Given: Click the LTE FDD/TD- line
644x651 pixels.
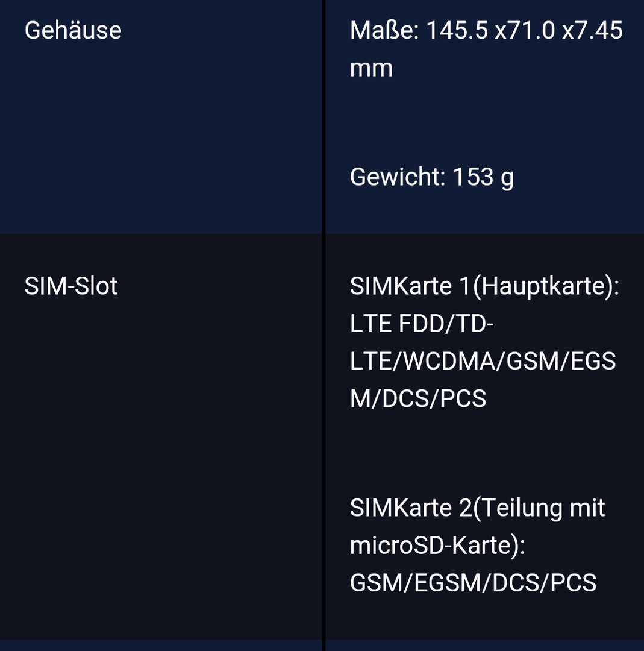Looking at the screenshot, I should 422,324.
